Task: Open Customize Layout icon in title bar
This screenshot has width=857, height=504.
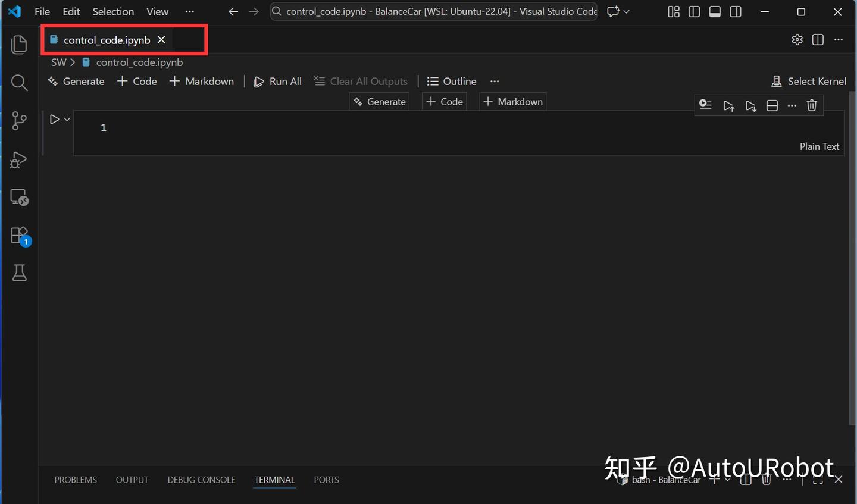Action: pos(674,11)
